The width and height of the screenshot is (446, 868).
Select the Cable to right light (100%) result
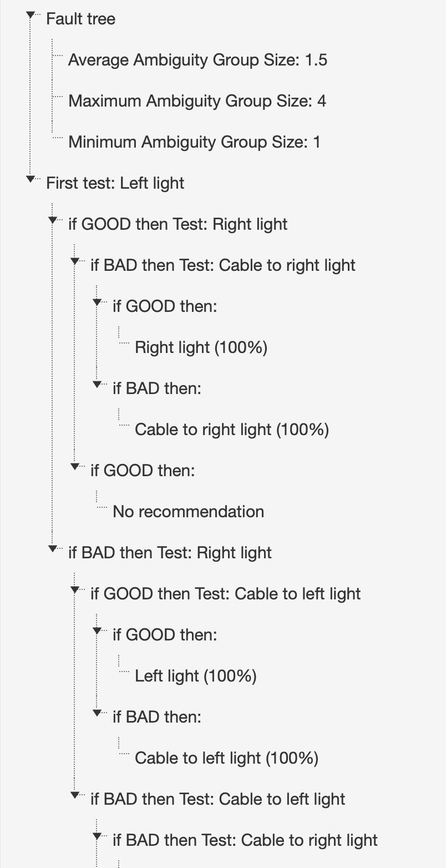coord(231,430)
